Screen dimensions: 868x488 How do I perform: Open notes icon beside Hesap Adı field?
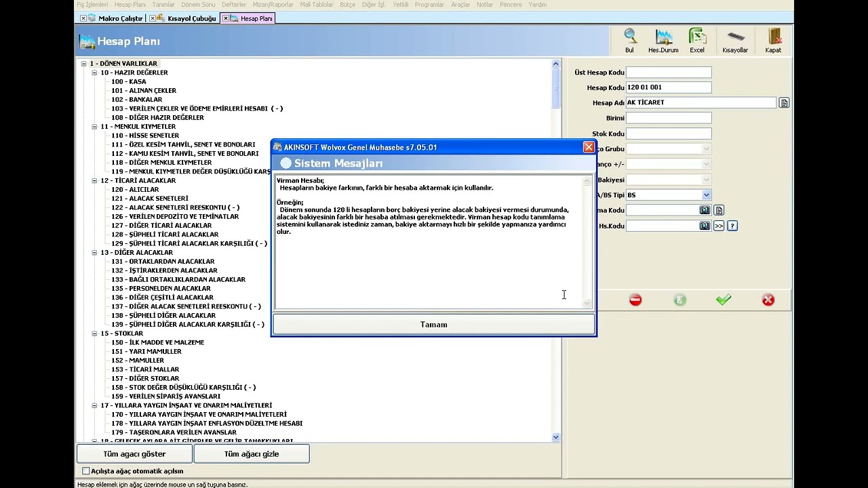784,103
